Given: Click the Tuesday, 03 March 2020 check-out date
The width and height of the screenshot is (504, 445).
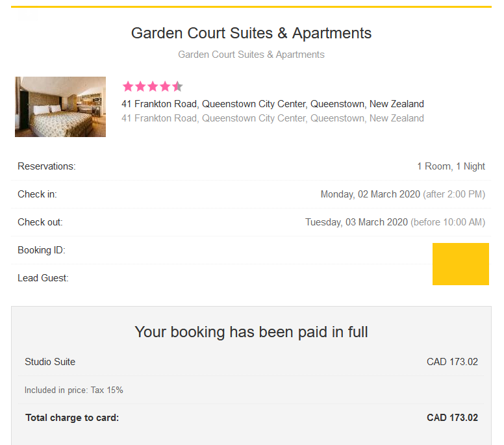Looking at the screenshot, I should point(357,222).
